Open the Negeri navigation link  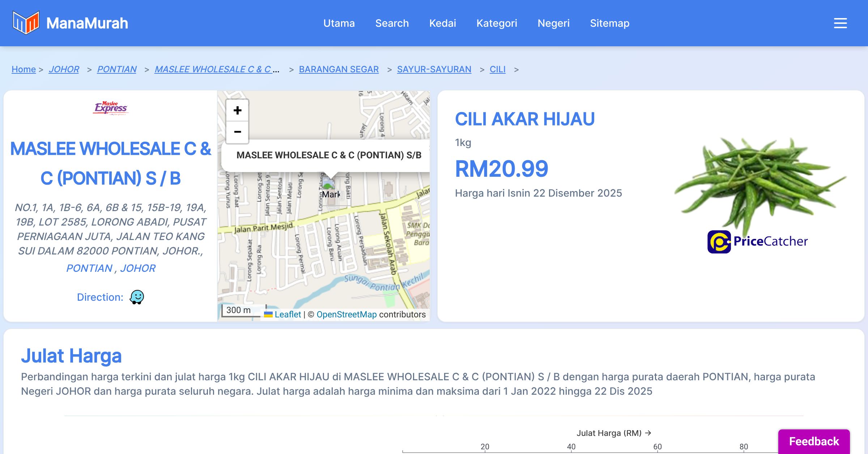[x=553, y=23]
